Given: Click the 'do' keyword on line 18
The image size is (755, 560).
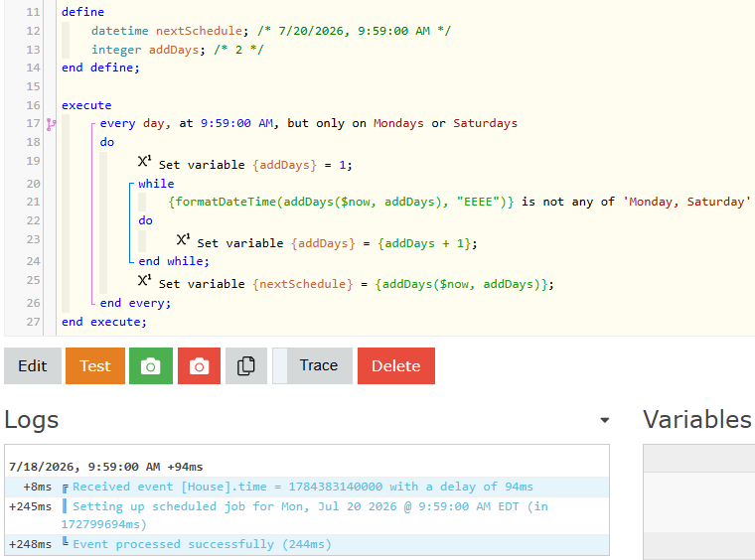Looking at the screenshot, I should tap(107, 142).
